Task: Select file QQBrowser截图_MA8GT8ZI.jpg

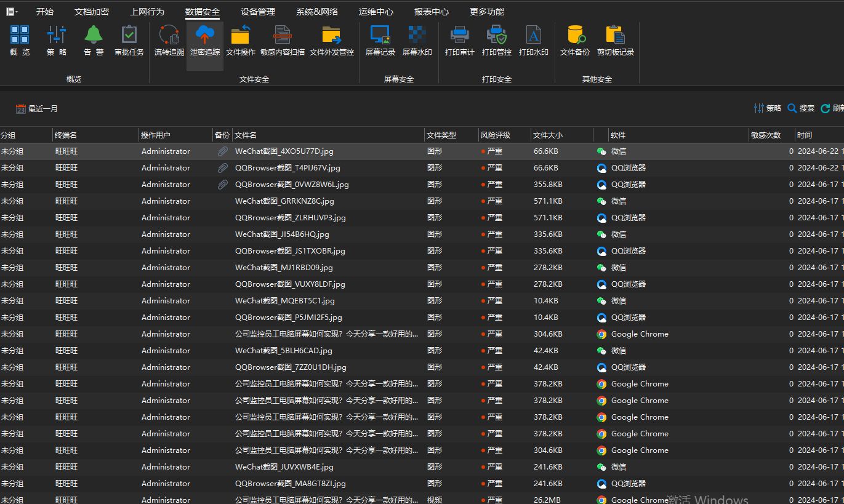Action: (x=291, y=484)
